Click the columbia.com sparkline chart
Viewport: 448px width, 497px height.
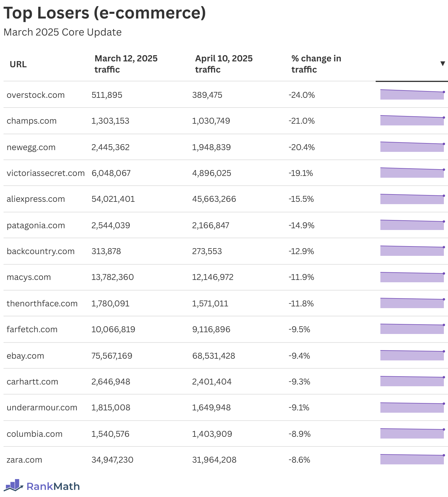point(412,433)
